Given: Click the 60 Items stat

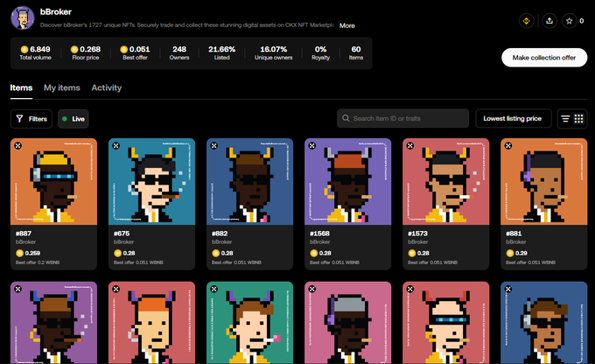Looking at the screenshot, I should pyautogui.click(x=356, y=52).
